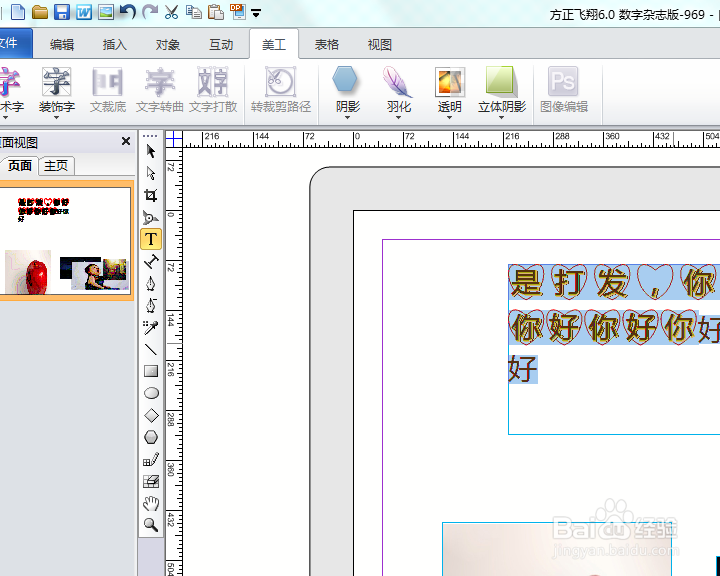Switch to the 互动 tab
Screen dimensions: 720x576
point(221,45)
